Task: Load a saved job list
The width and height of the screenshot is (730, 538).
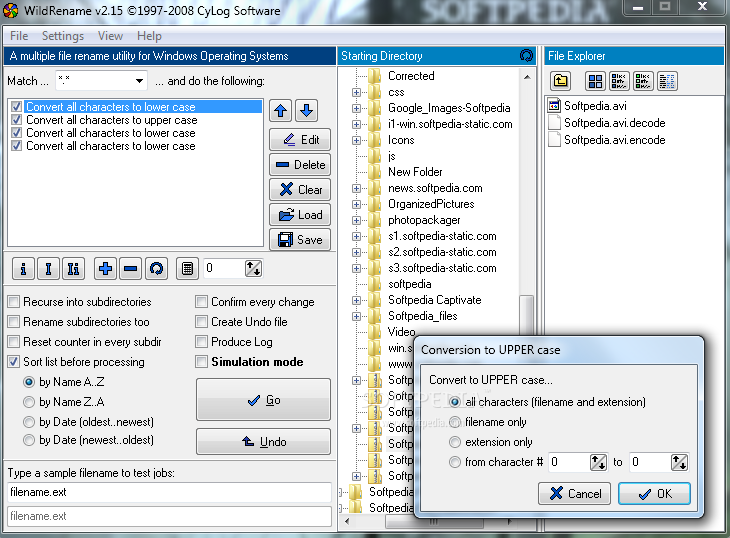Action: [x=300, y=215]
